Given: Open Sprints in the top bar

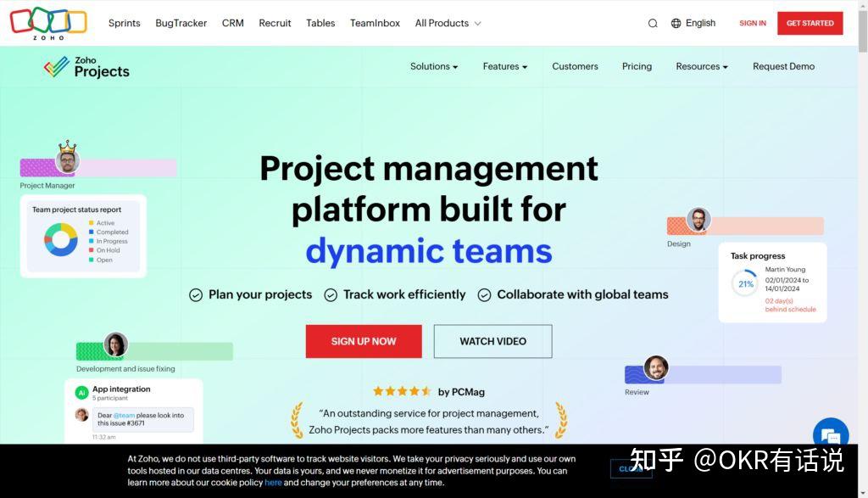Looking at the screenshot, I should pyautogui.click(x=124, y=23).
